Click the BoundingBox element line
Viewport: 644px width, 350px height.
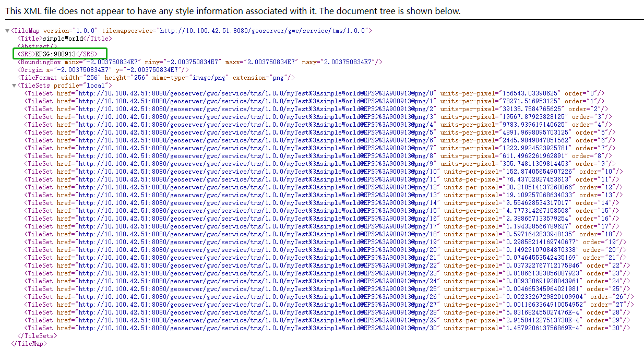[x=199, y=62]
